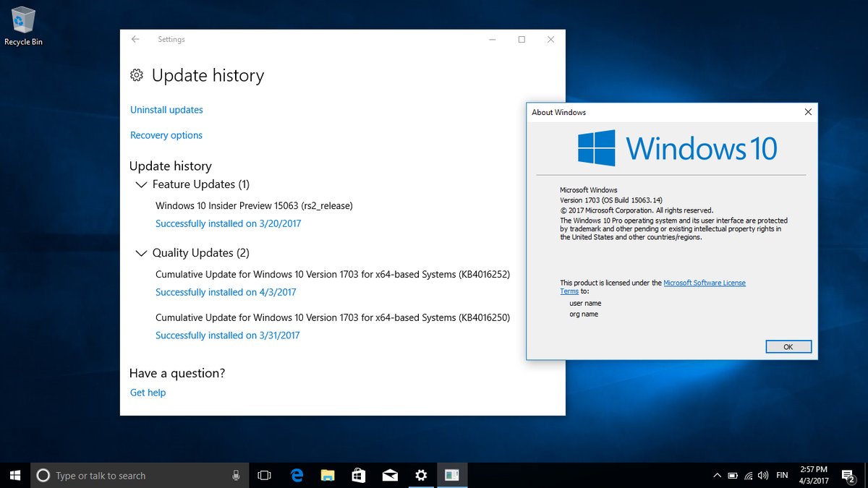Viewport: 868px width, 488px height.
Task: Close the Settings window
Action: pos(552,40)
